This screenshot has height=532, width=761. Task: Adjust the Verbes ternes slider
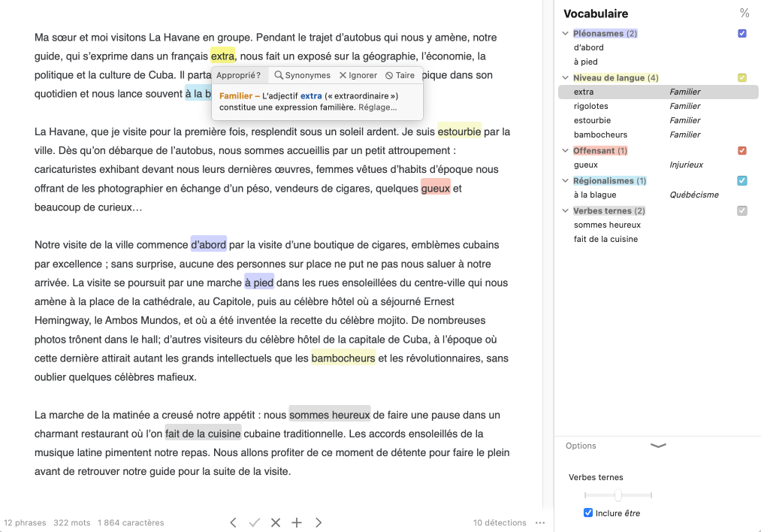pyautogui.click(x=618, y=495)
